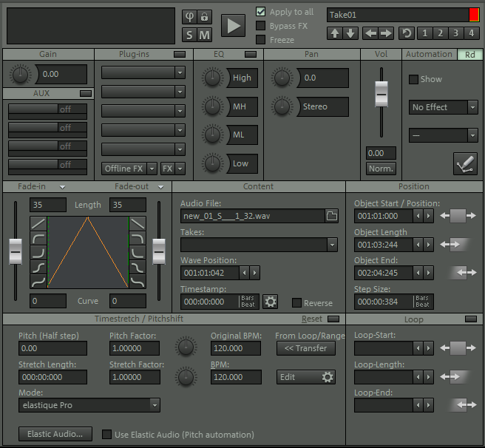Select S-curve fade-in shape icon
This screenshot has width=485, height=448.
[38, 268]
